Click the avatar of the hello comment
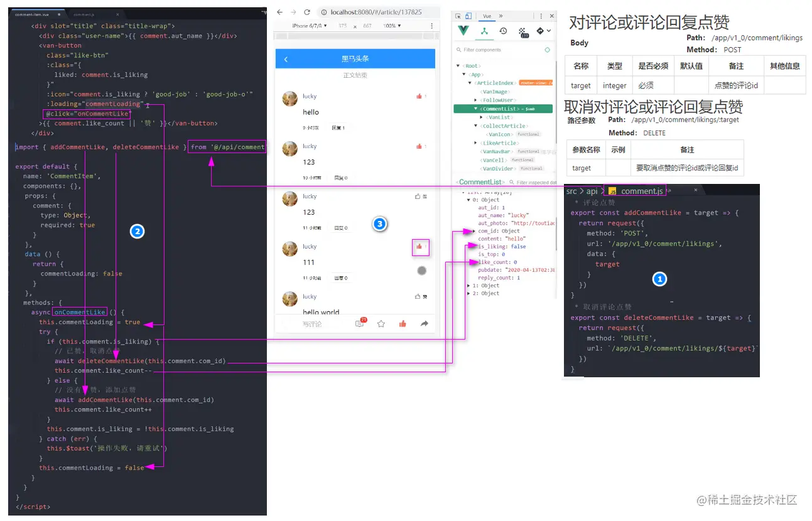The height and width of the screenshot is (521, 812). (290, 99)
